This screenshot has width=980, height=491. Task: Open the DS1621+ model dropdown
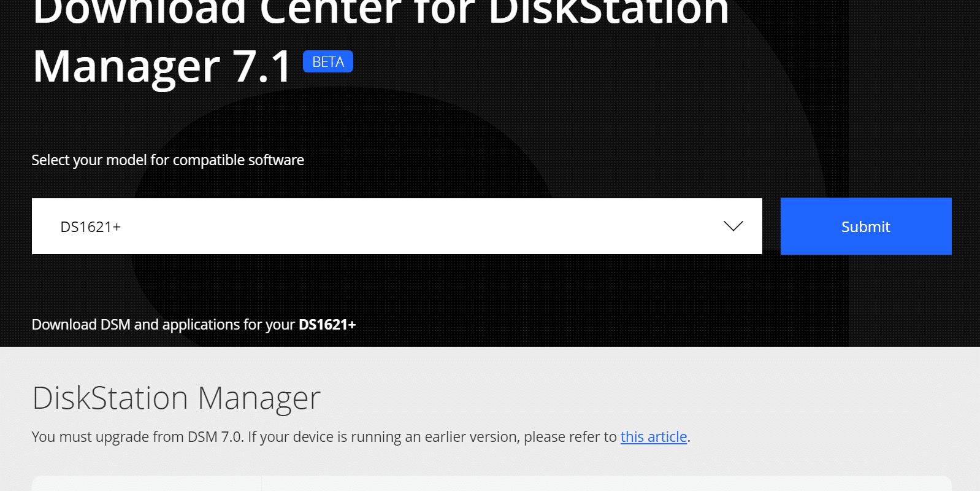coord(397,226)
